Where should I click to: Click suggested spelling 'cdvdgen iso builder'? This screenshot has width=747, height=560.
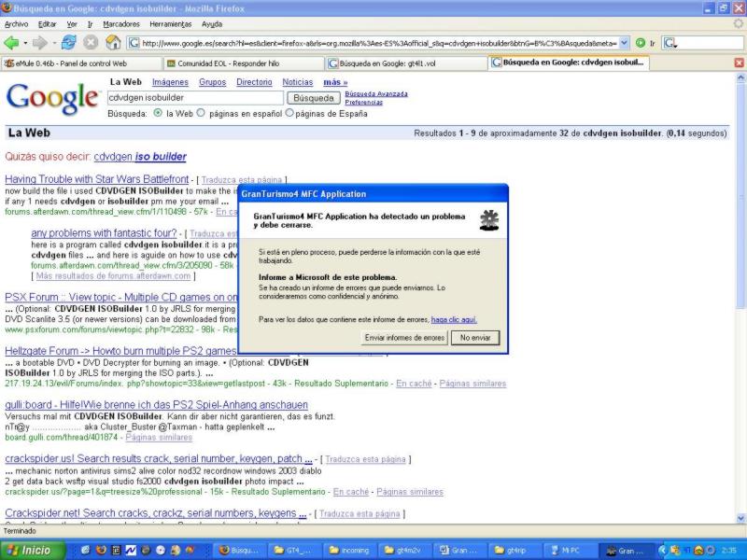140,156
